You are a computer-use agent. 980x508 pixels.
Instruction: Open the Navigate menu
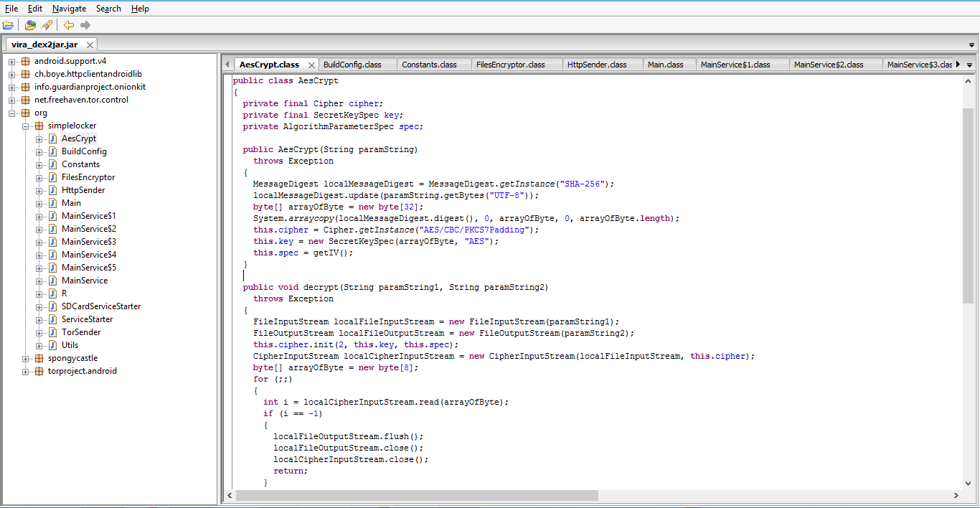coord(69,9)
